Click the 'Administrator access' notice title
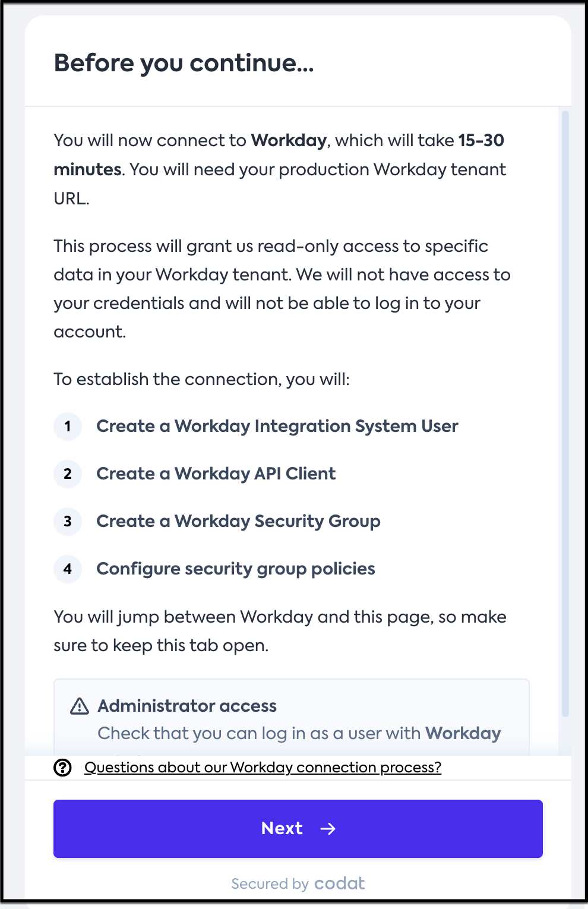This screenshot has height=909, width=588. pos(187,706)
